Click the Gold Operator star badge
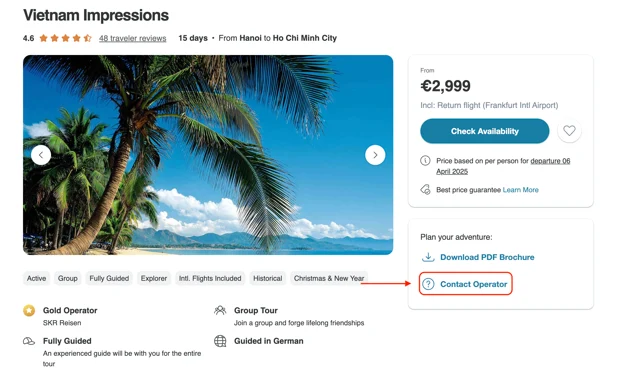Screen dimensions: 617x371 pyautogui.click(x=29, y=310)
